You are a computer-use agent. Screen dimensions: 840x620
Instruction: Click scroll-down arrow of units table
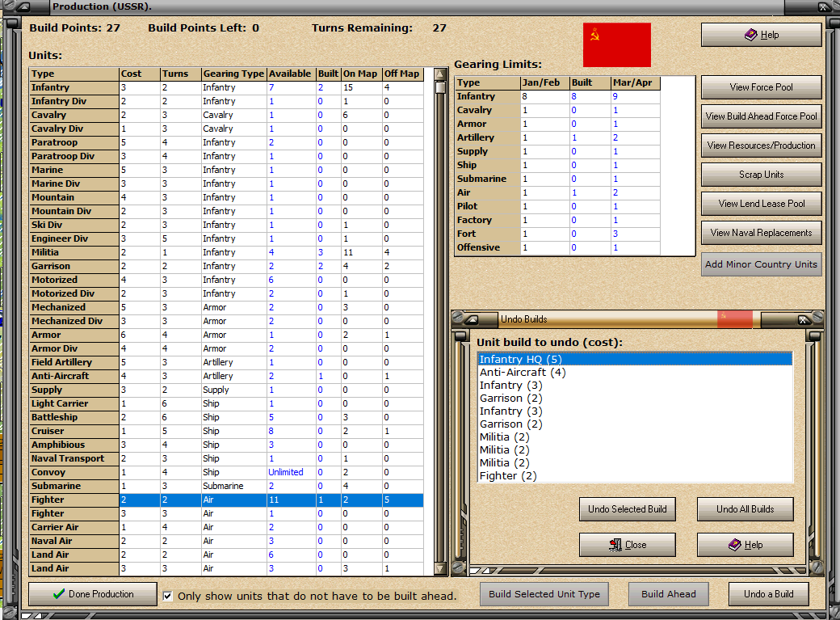tap(440, 569)
